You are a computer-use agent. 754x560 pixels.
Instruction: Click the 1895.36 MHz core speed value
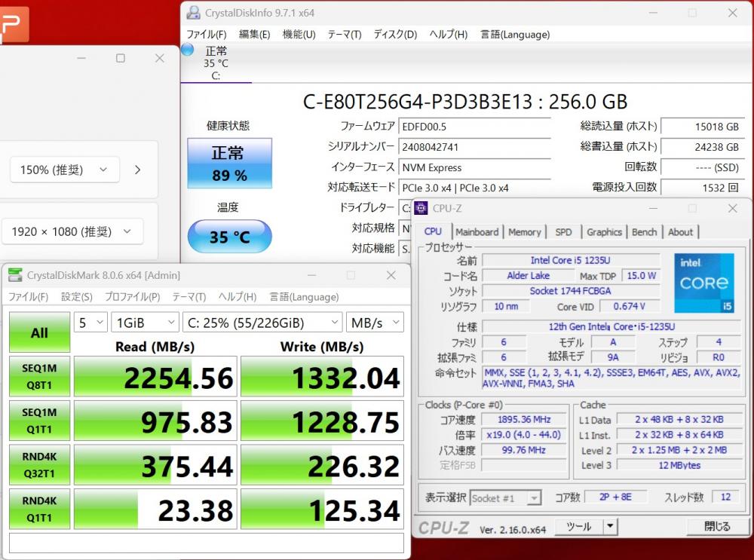click(x=524, y=419)
